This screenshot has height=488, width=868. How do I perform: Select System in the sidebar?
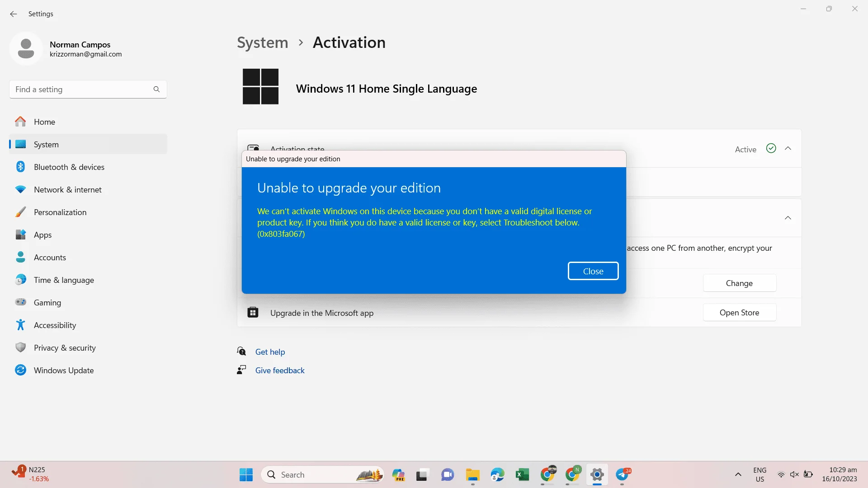[88, 144]
